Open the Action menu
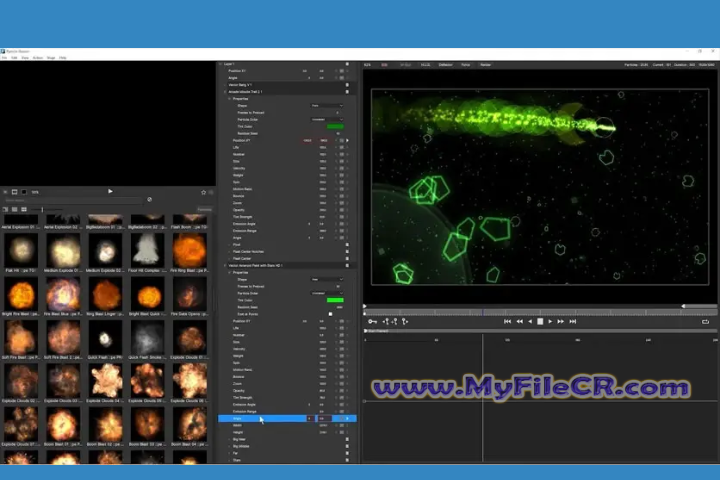Viewport: 720px width, 480px height. [x=38, y=58]
